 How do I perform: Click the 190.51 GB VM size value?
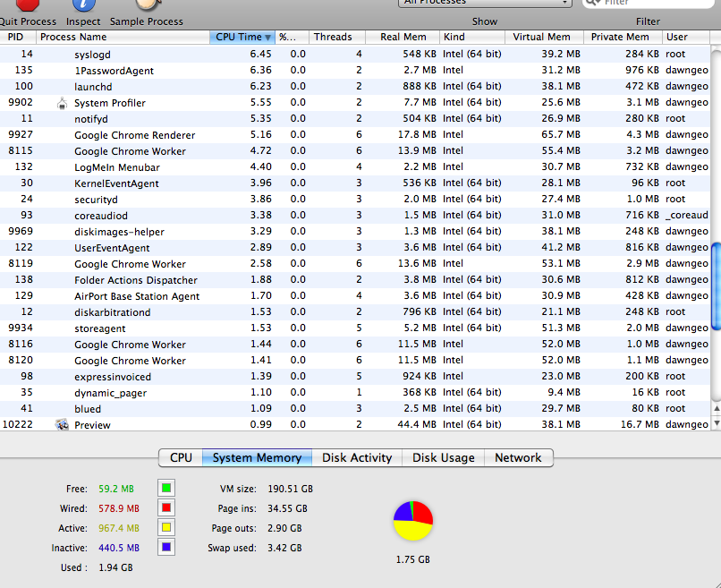click(290, 489)
